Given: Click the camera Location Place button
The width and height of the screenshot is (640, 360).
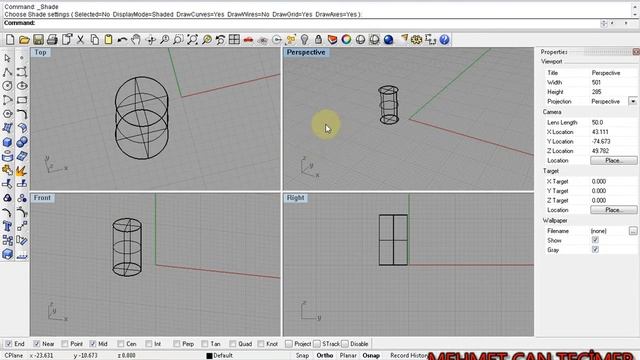Looking at the screenshot, I should coord(613,160).
